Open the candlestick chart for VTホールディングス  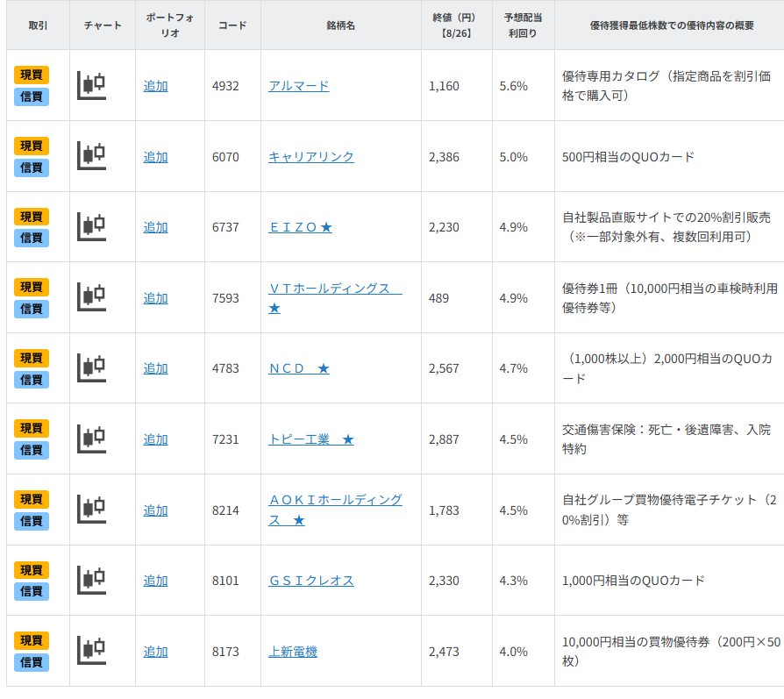click(91, 297)
